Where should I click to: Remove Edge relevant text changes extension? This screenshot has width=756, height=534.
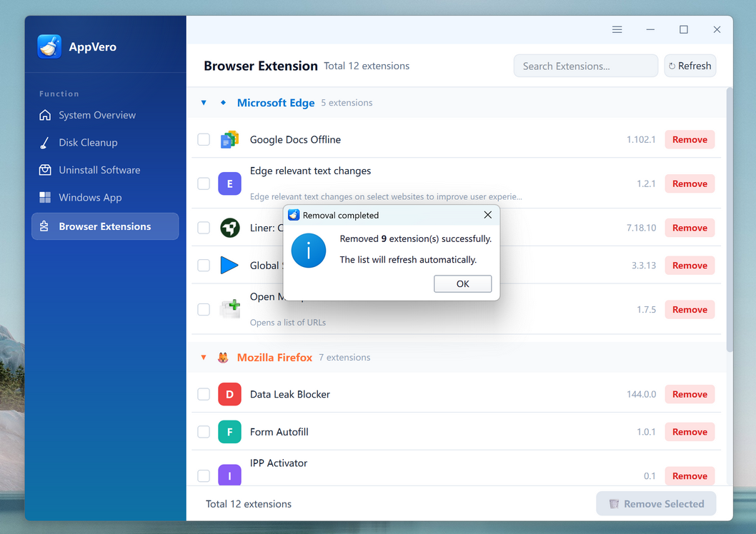point(690,183)
